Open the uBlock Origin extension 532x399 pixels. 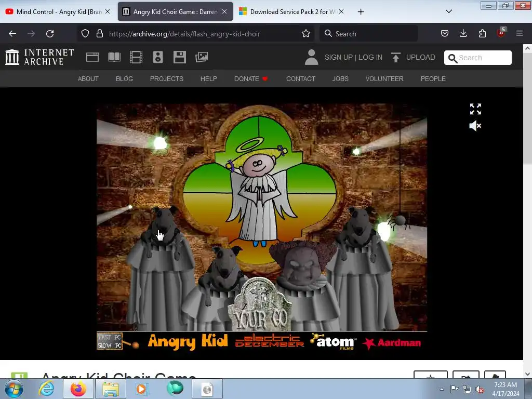(501, 33)
